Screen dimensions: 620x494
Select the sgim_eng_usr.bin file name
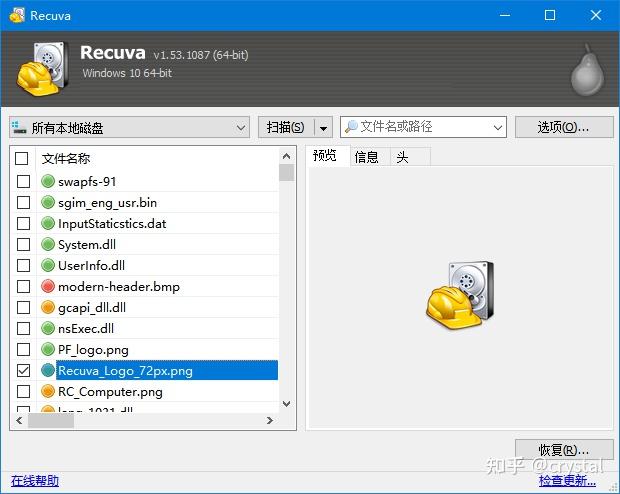click(x=108, y=203)
